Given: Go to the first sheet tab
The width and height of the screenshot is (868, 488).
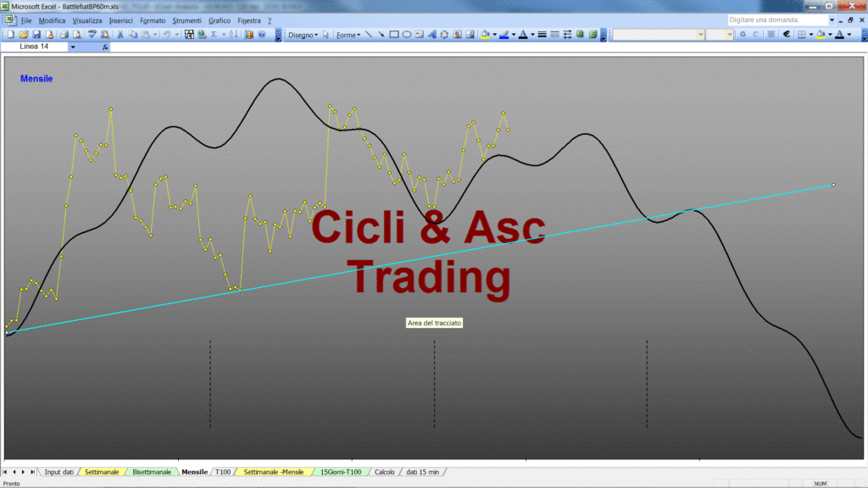Looking at the screenshot, I should [5, 472].
